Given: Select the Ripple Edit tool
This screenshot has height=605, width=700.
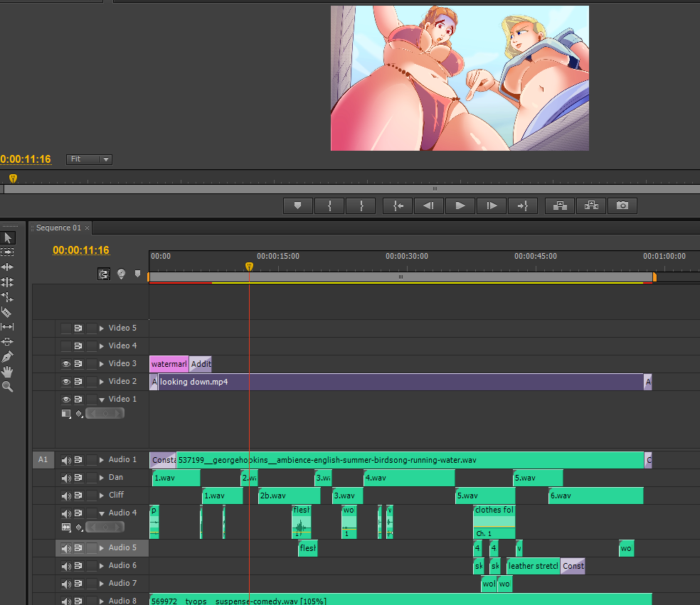Looking at the screenshot, I should 8,267.
